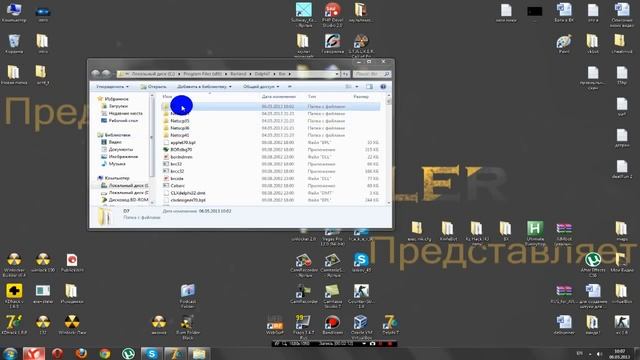Expand the Program Files (x86) breadcrumb arrow

[x=226, y=74]
